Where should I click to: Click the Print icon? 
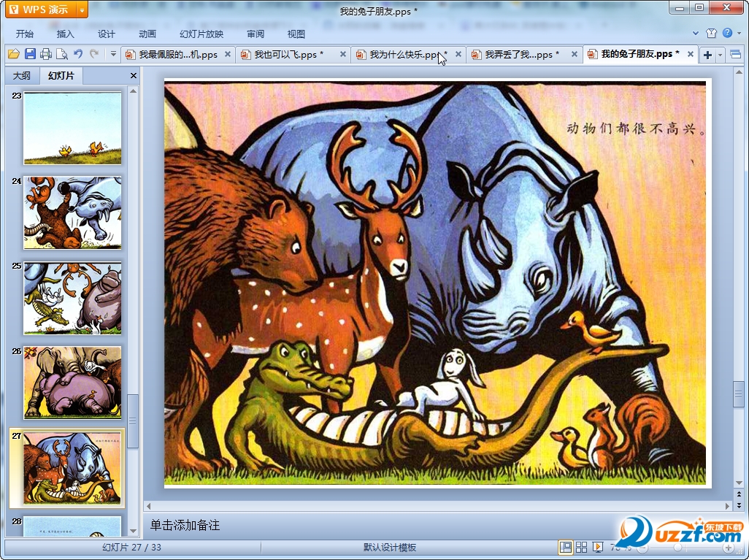point(46,54)
